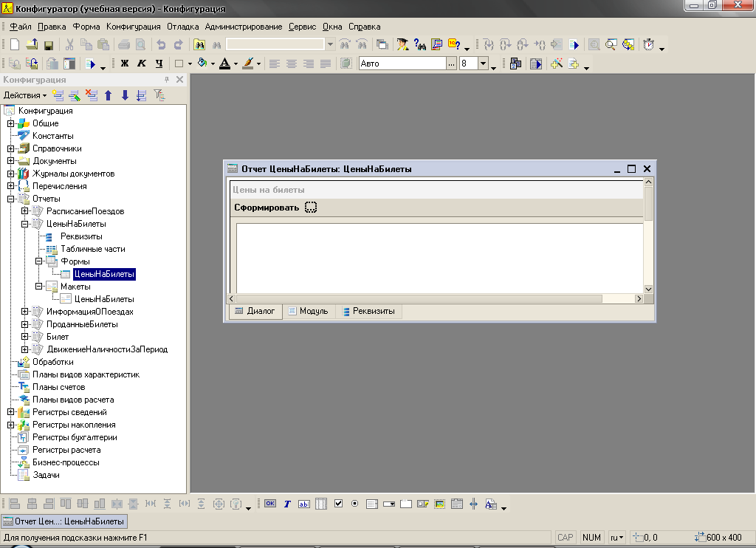Viewport: 756px width, 548px height.
Task: Expand the Документы tree node
Action: point(11,161)
